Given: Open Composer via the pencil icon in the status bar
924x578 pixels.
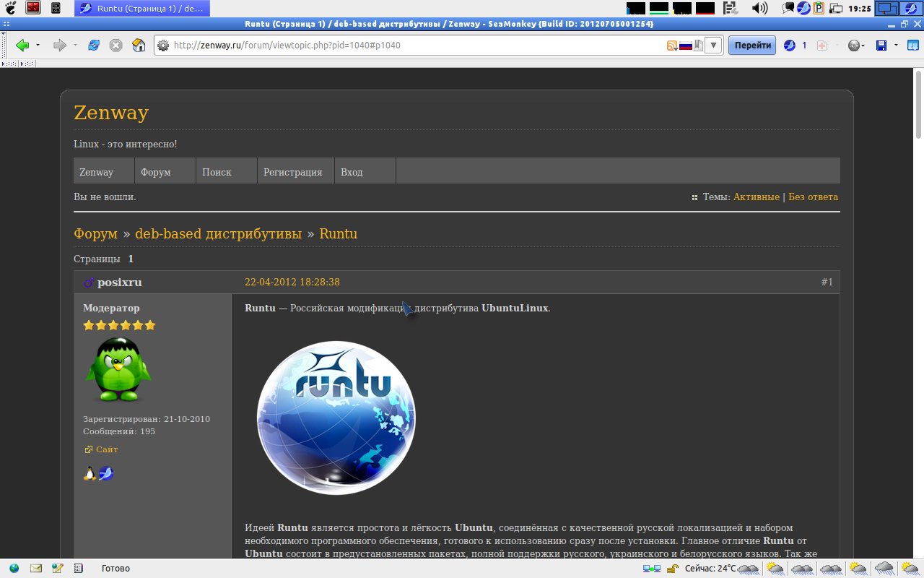Looking at the screenshot, I should (x=57, y=569).
